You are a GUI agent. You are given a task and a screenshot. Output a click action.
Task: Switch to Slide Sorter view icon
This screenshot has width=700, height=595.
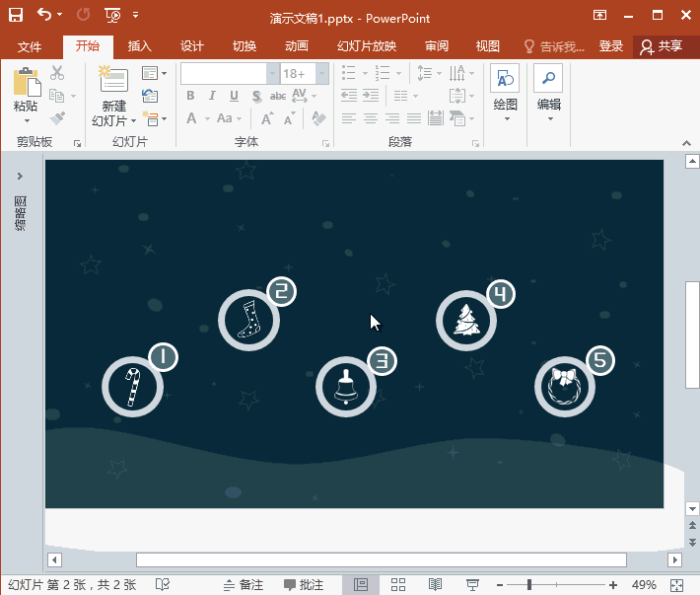point(397,585)
